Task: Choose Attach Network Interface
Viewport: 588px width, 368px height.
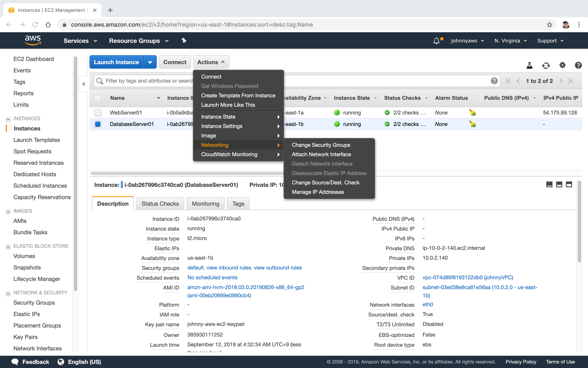Action: [x=321, y=154]
